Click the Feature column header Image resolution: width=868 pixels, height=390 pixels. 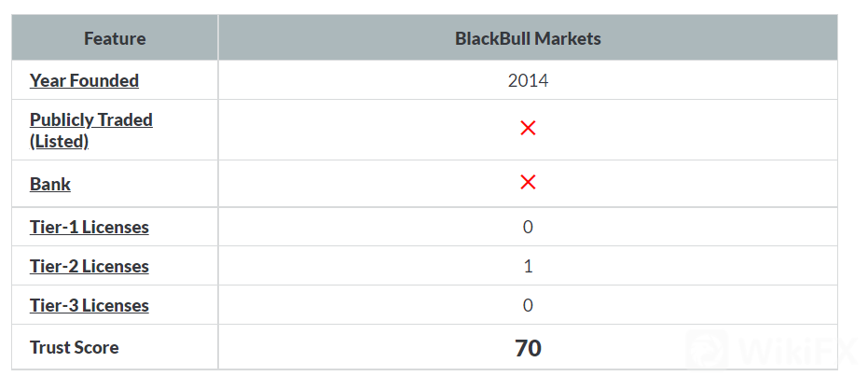coord(115,39)
